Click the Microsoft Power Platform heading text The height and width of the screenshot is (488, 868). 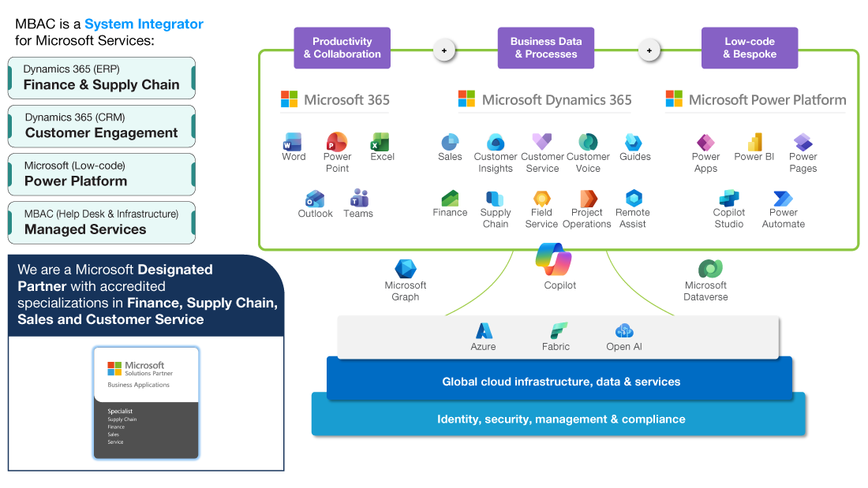767,100
